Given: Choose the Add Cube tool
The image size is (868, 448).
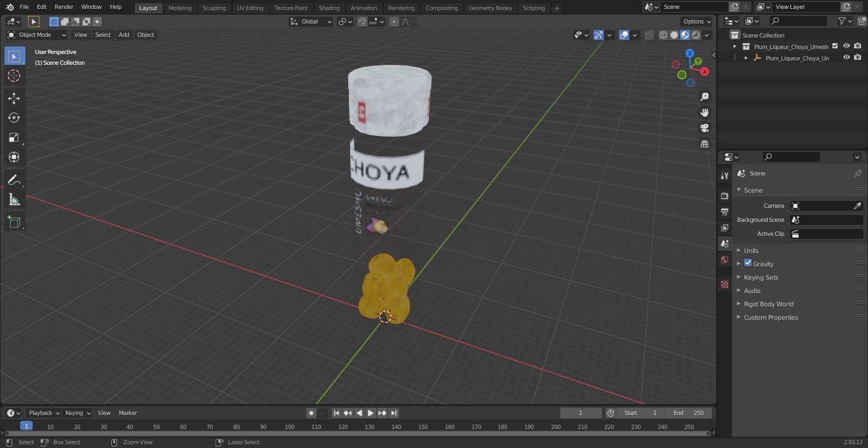Looking at the screenshot, I should point(14,222).
